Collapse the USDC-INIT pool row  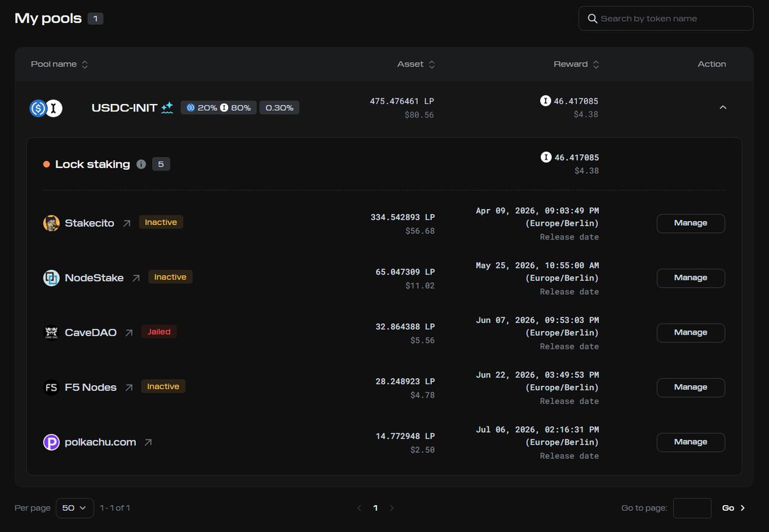723,108
